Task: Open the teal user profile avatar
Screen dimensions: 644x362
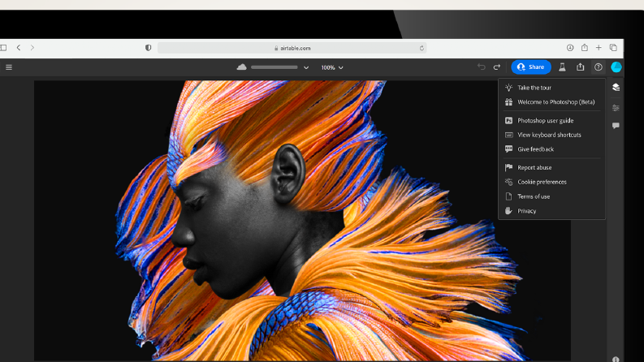Action: pos(616,67)
